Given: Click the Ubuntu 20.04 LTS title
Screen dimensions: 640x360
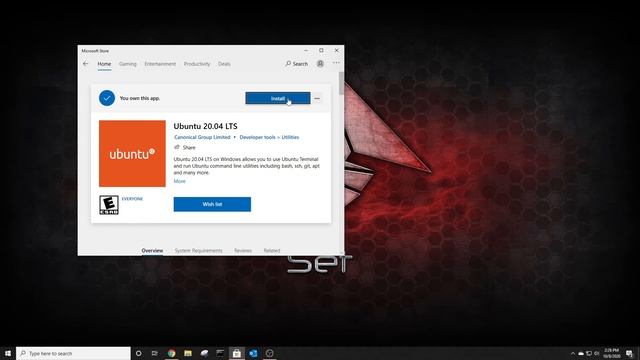Looking at the screenshot, I should pos(205,126).
